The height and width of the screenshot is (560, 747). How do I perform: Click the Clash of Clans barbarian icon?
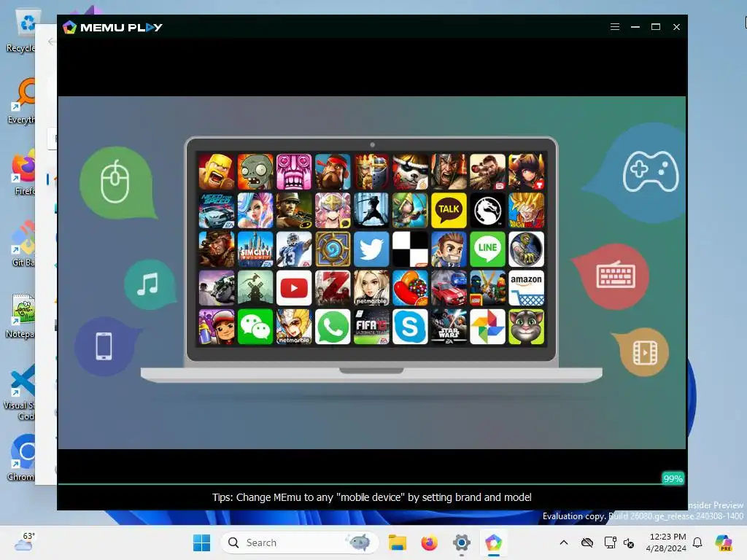pyautogui.click(x=216, y=171)
